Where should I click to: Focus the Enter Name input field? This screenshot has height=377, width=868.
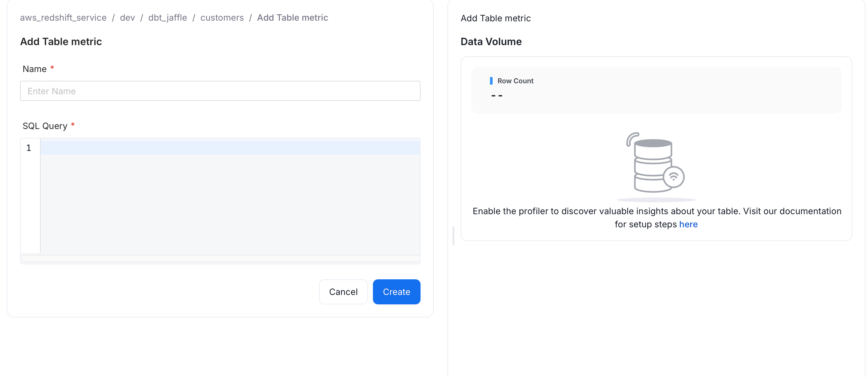[220, 90]
